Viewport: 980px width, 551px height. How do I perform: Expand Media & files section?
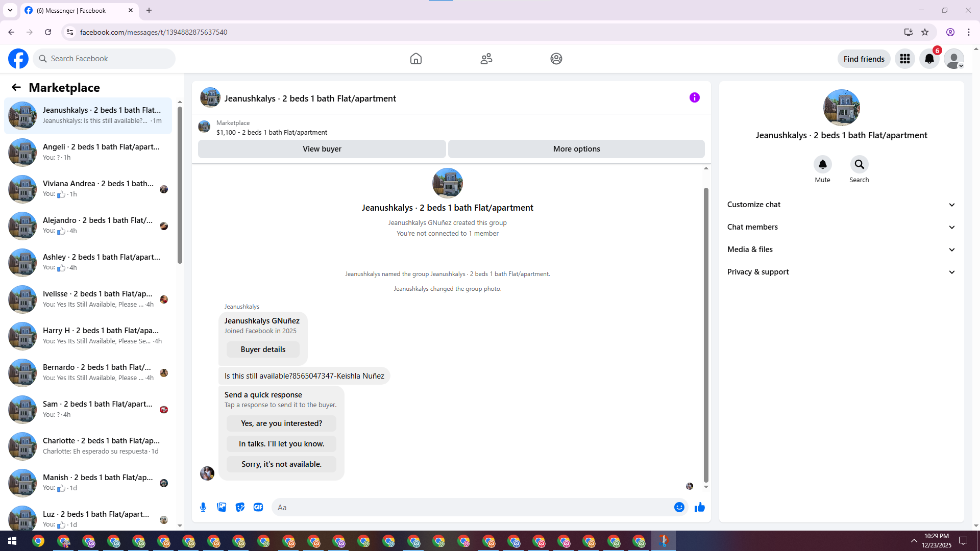[x=841, y=249]
